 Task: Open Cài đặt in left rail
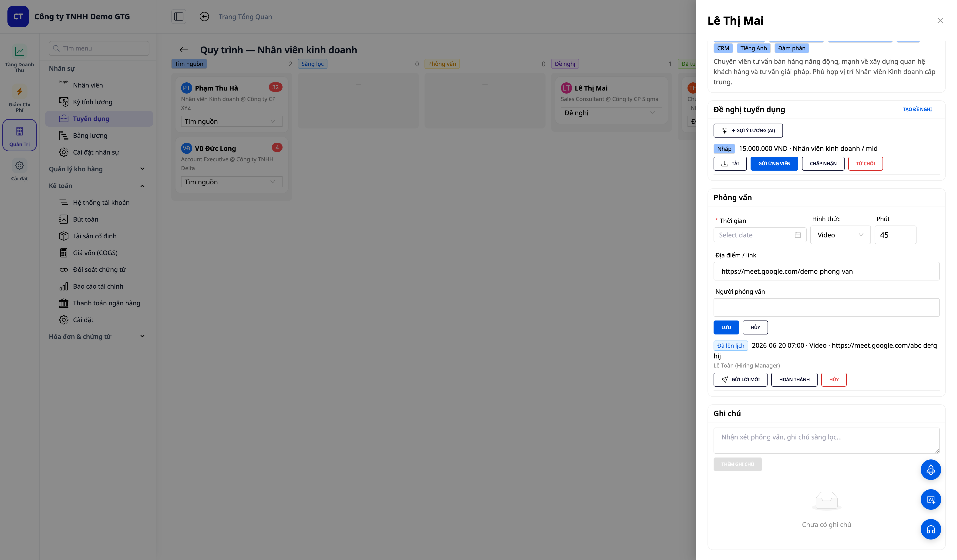tap(19, 170)
